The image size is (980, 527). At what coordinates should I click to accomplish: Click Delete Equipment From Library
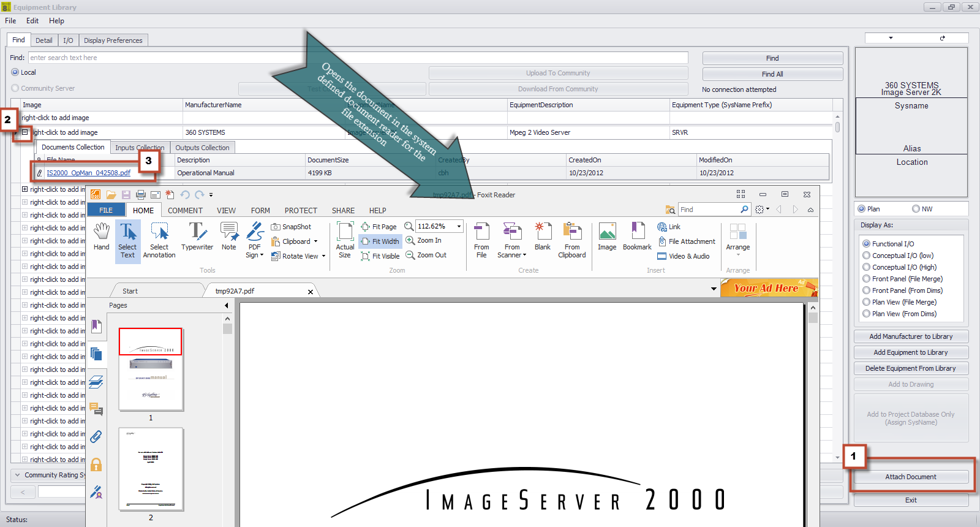(x=911, y=368)
